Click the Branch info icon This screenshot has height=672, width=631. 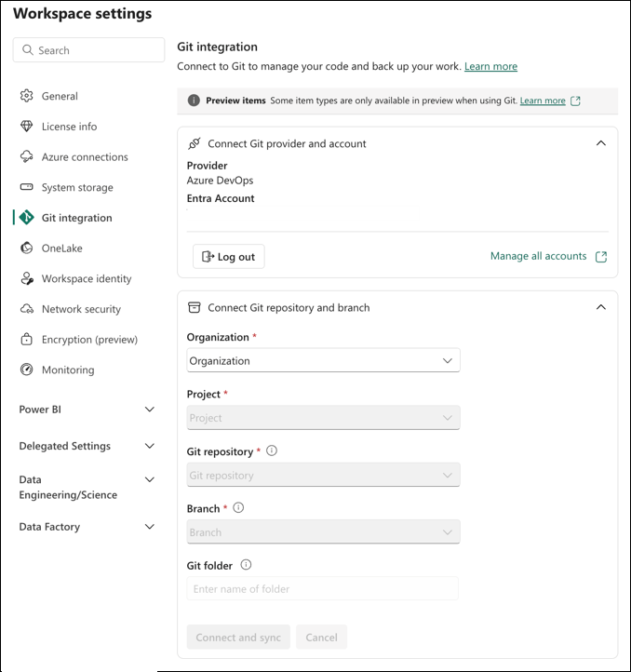(238, 507)
